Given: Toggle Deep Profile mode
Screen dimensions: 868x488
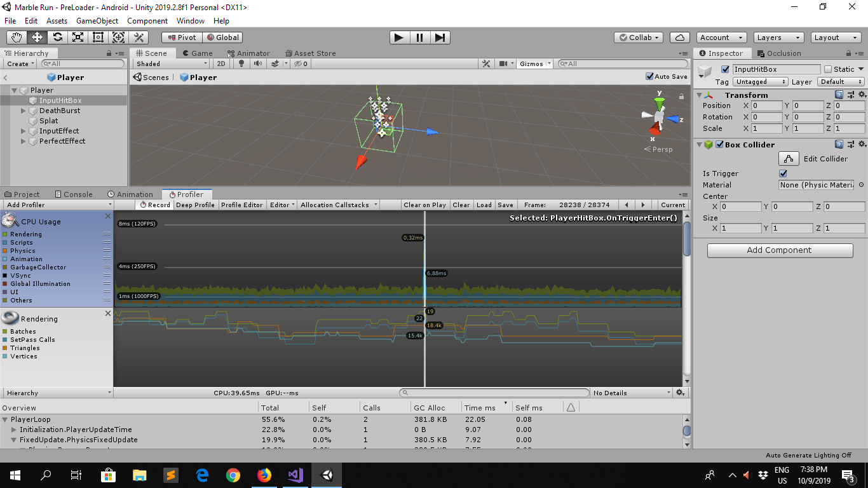Looking at the screenshot, I should point(195,205).
